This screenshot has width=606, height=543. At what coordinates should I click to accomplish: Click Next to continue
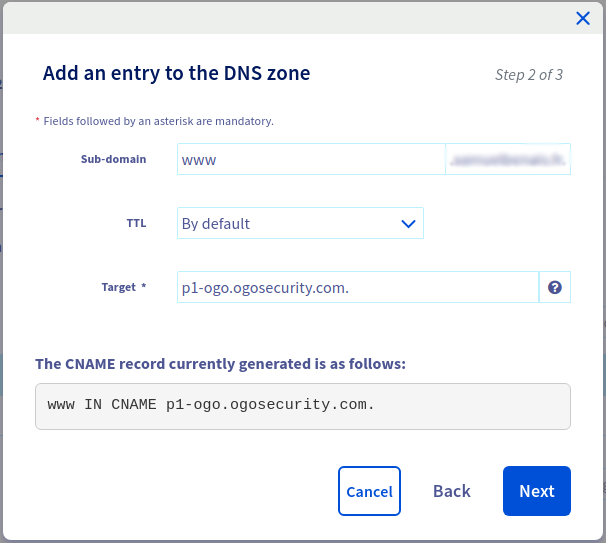tap(536, 491)
